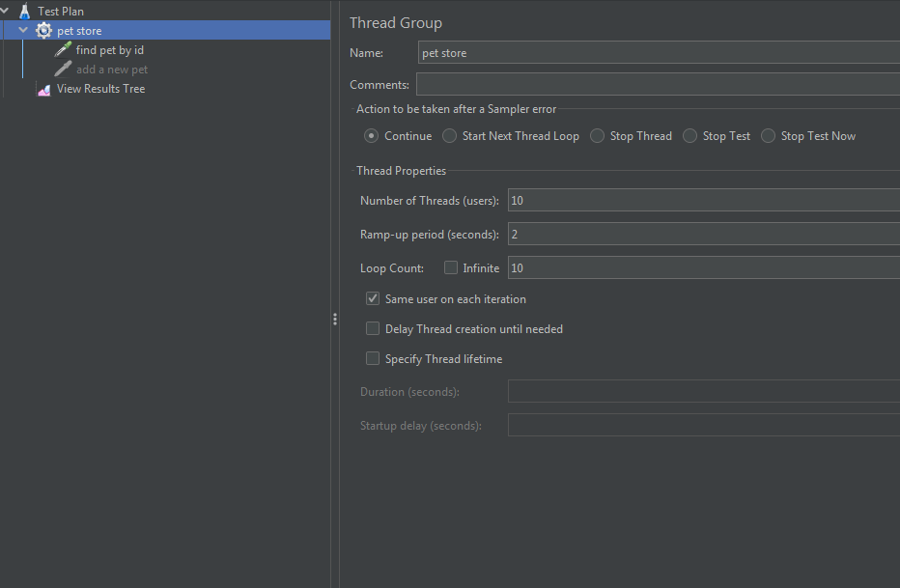Click the Action to be taken after a Sampler error label
This screenshot has height=588, width=900.
pyautogui.click(x=457, y=109)
